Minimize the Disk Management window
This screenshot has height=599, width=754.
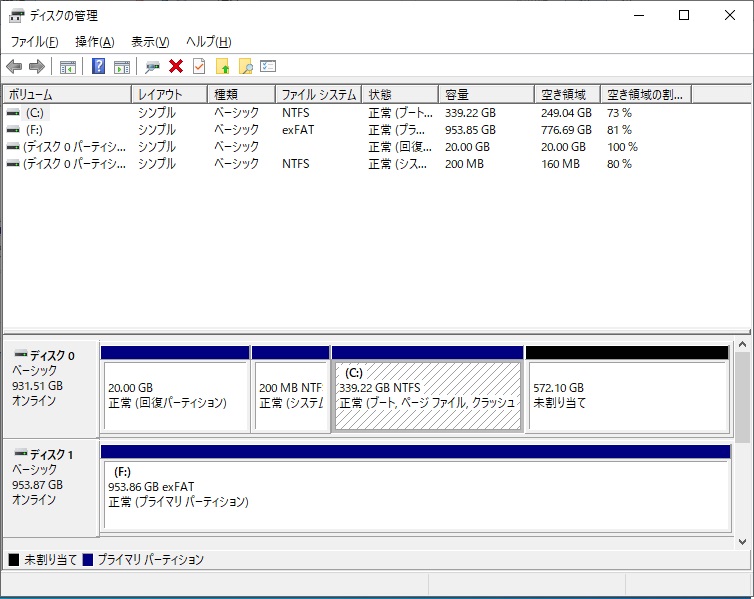click(x=639, y=15)
